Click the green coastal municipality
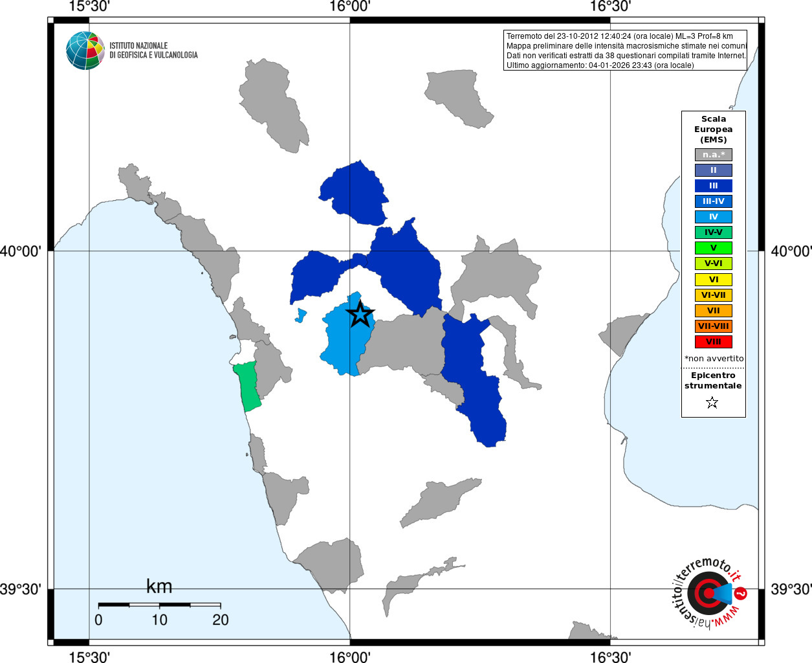812x663 pixels. (x=248, y=387)
